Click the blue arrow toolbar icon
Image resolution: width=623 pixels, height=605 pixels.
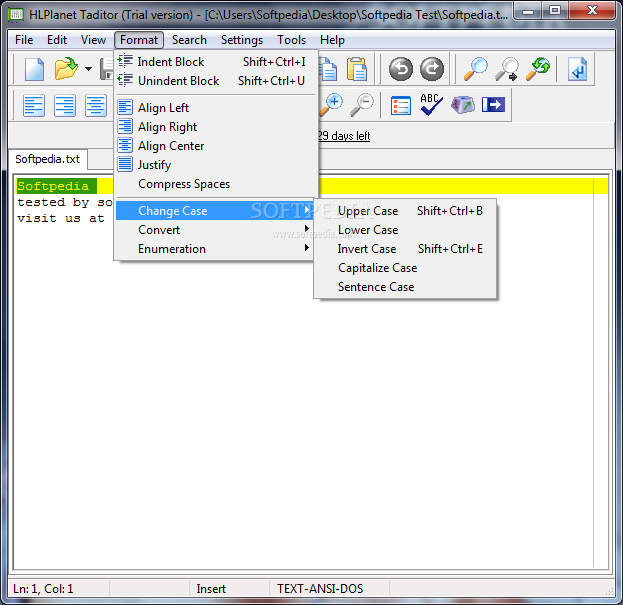pyautogui.click(x=493, y=105)
